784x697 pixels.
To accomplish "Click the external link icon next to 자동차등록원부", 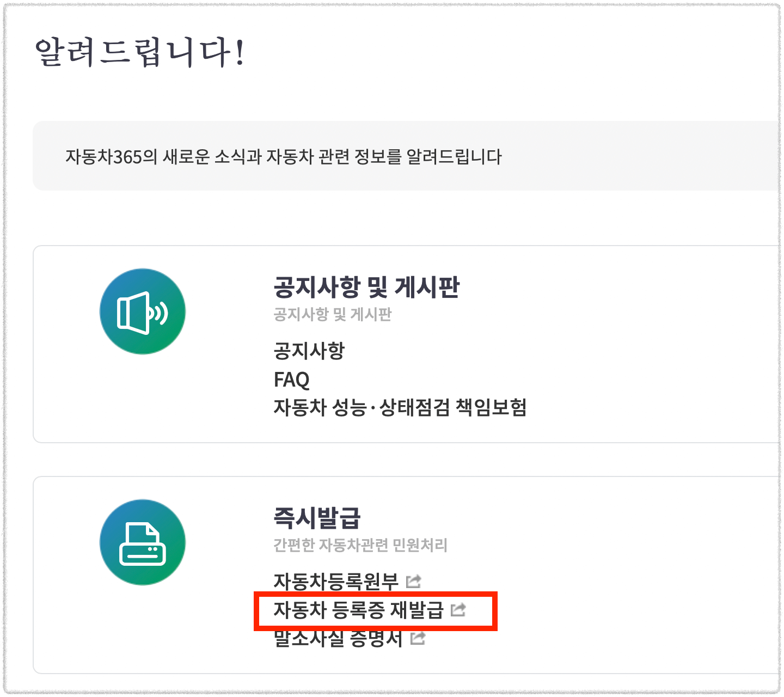I will [x=414, y=580].
